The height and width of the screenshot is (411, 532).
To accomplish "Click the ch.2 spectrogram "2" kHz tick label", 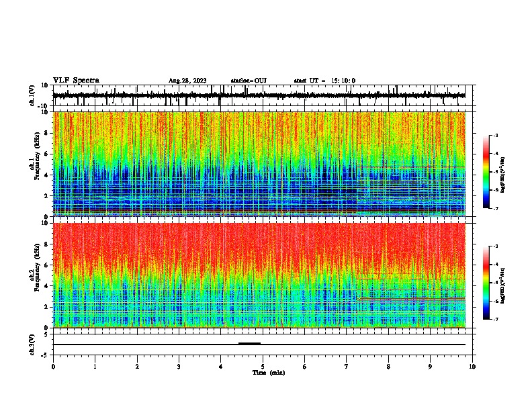I will point(46,307).
